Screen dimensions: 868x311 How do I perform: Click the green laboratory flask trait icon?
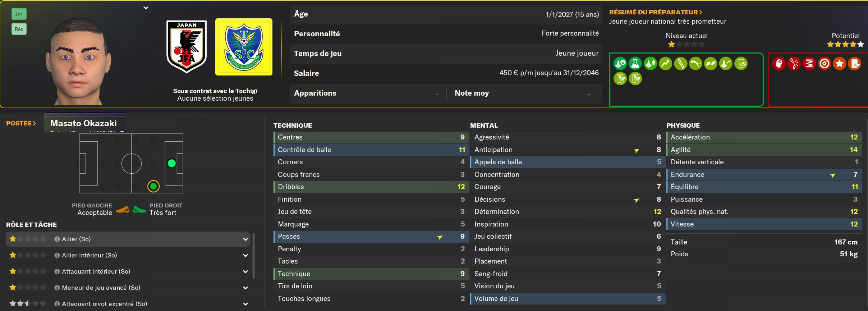click(x=635, y=64)
